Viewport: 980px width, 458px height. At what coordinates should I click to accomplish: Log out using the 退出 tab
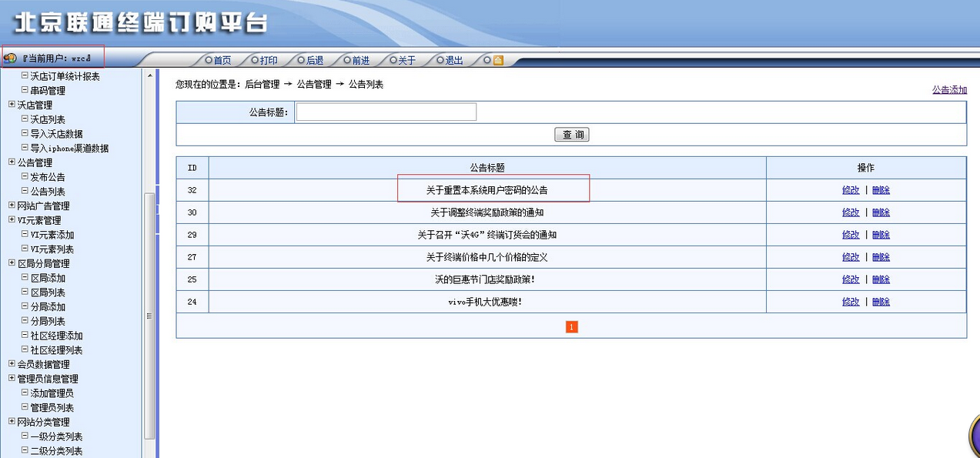coord(454,60)
